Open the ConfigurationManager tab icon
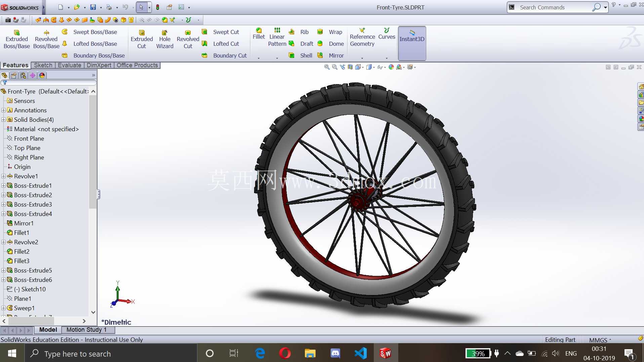Viewport: 644px width, 362px height. pyautogui.click(x=23, y=75)
